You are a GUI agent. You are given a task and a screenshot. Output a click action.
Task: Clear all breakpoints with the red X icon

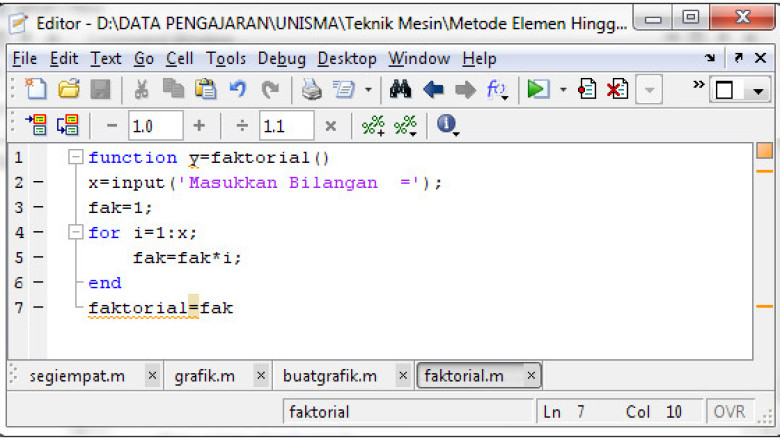click(618, 89)
